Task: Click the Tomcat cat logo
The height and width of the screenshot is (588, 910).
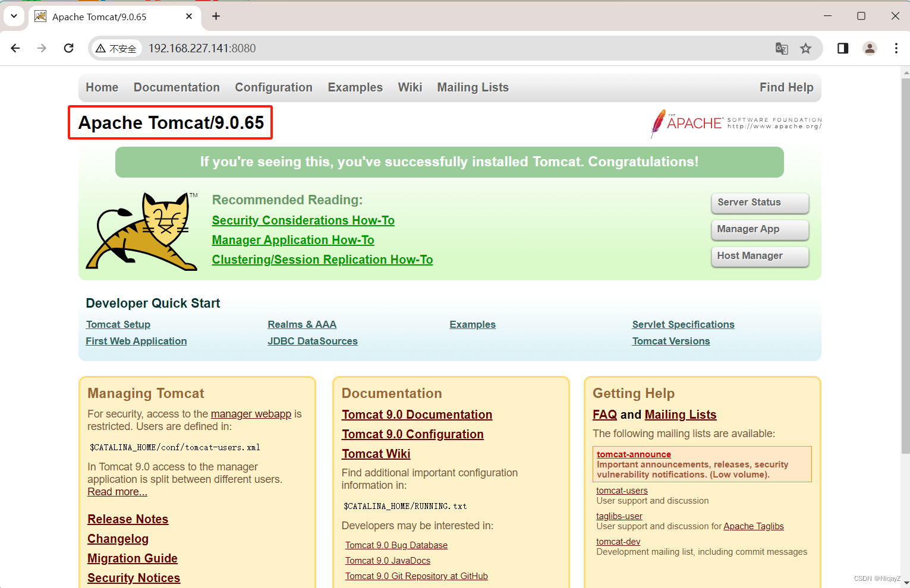Action: pyautogui.click(x=142, y=231)
